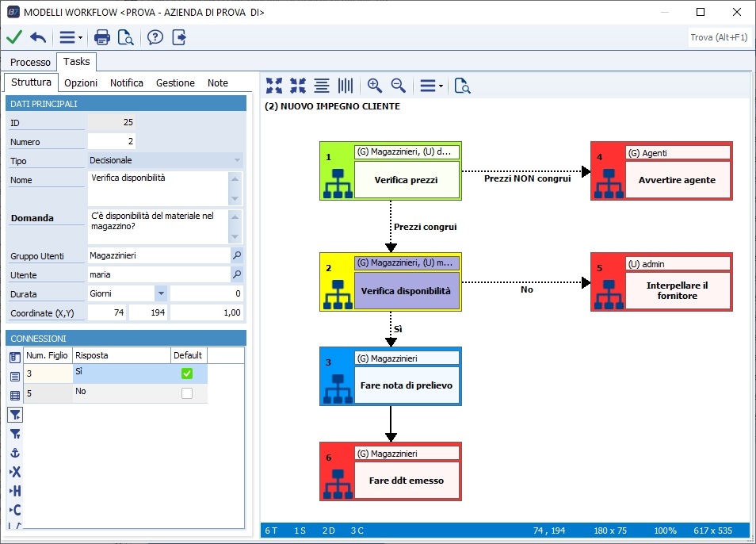The image size is (756, 544).
Task: Click the X arrow icon in connections sidebar
Action: pyautogui.click(x=15, y=472)
